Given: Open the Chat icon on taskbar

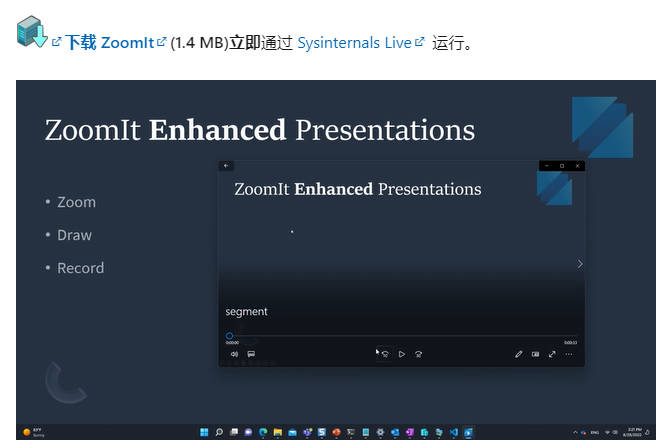Looking at the screenshot, I should [x=249, y=432].
